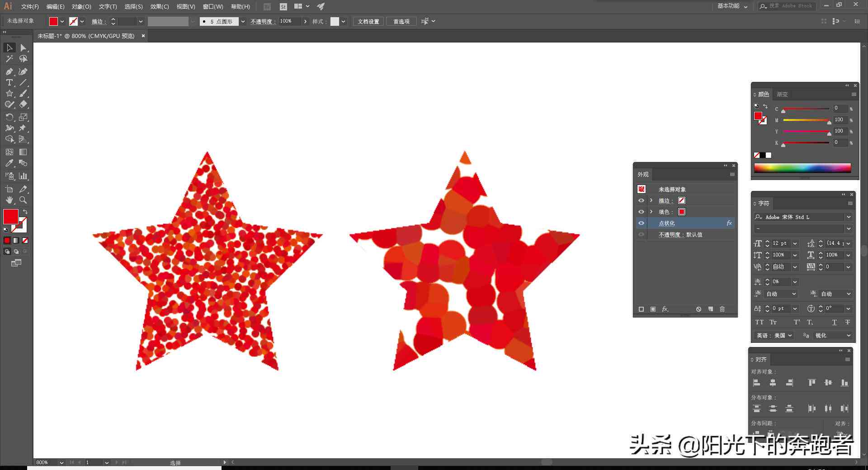Apply Underline in Character panel
The height and width of the screenshot is (470, 868).
click(834, 322)
